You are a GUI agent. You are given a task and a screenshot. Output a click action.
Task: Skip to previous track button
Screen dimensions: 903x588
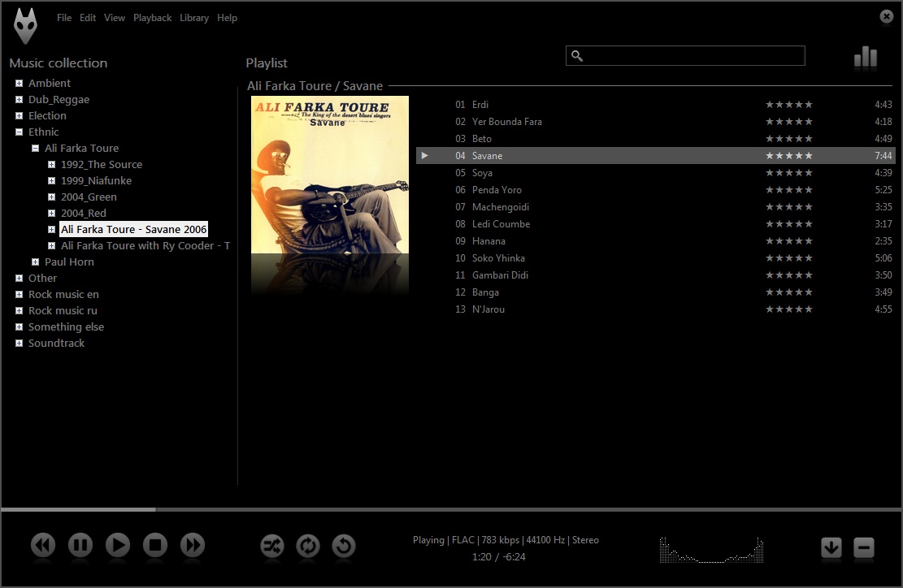tap(43, 545)
